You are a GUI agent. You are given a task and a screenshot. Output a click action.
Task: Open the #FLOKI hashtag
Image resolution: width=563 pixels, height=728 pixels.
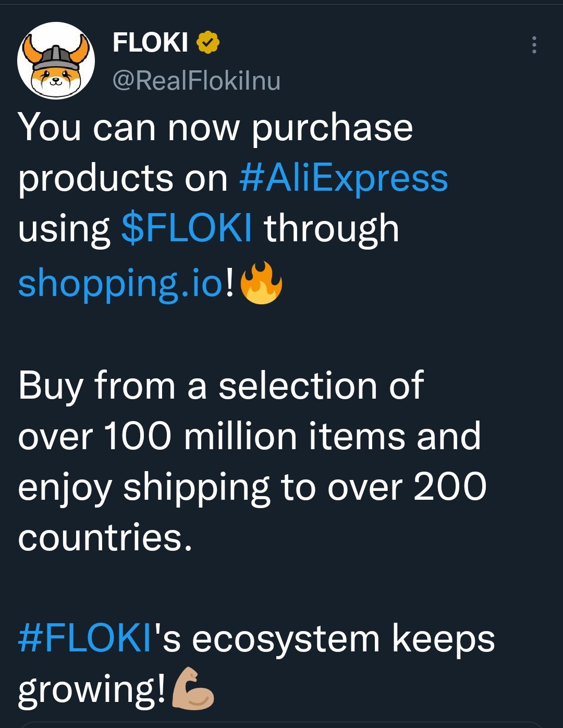[x=85, y=638]
